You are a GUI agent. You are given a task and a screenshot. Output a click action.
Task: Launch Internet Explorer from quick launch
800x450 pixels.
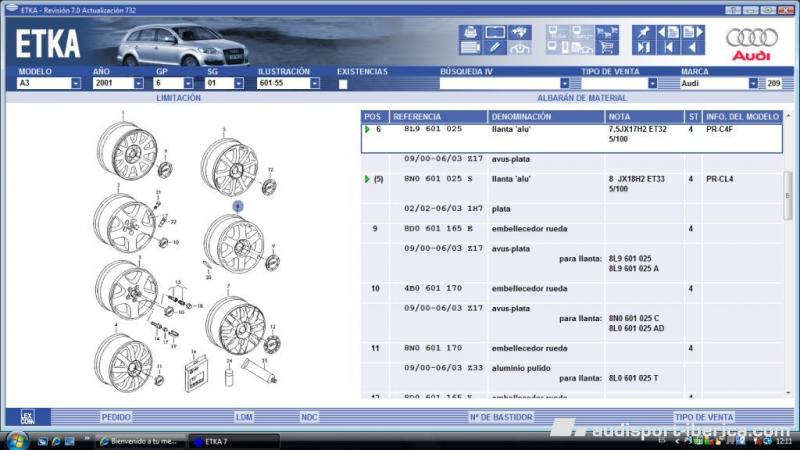point(56,441)
